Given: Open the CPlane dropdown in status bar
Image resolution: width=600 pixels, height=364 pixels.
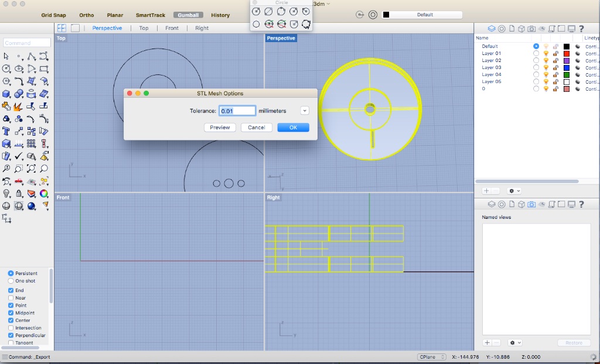Looking at the screenshot, I should 432,357.
